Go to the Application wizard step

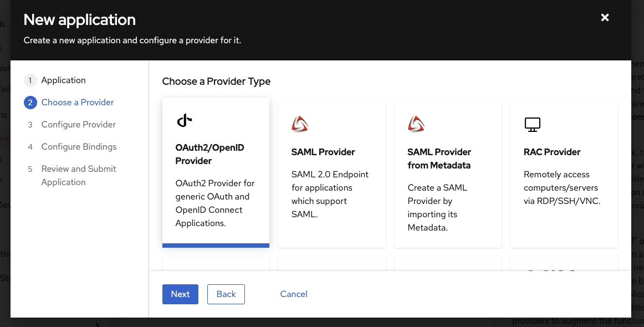(x=63, y=80)
